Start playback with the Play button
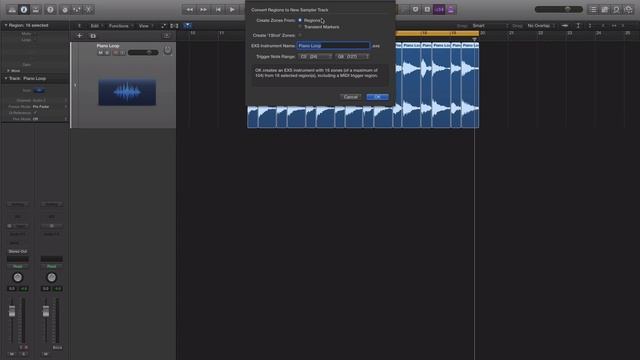 click(232, 9)
